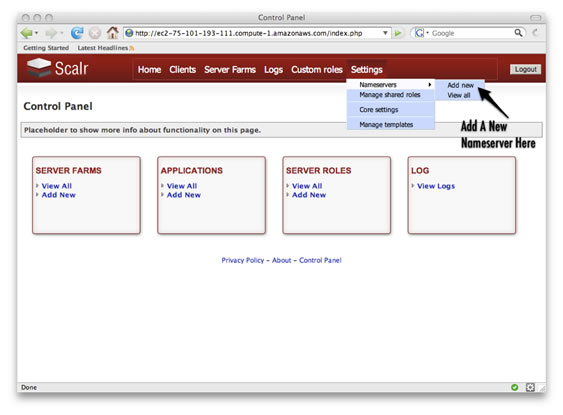Click into the Google search field

click(x=471, y=33)
